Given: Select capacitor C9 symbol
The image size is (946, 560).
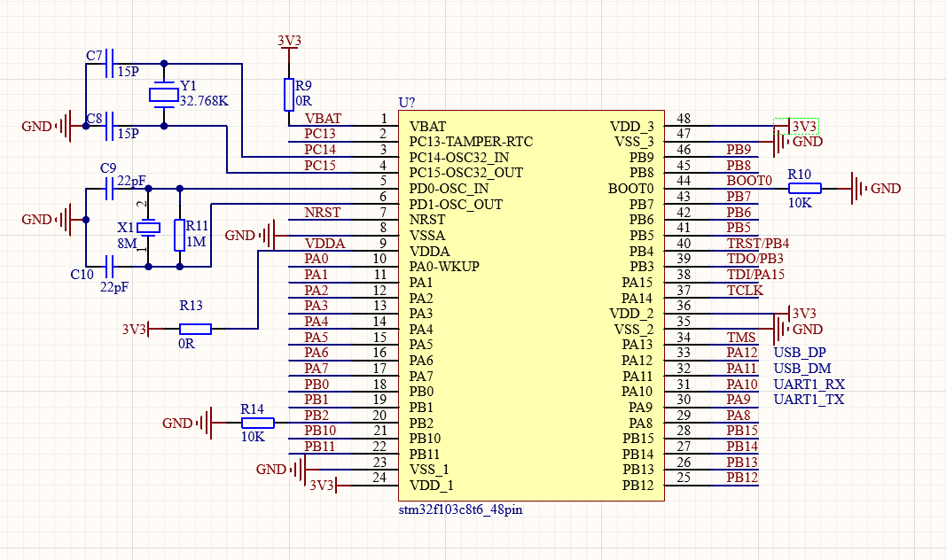Looking at the screenshot, I should click(x=109, y=189).
